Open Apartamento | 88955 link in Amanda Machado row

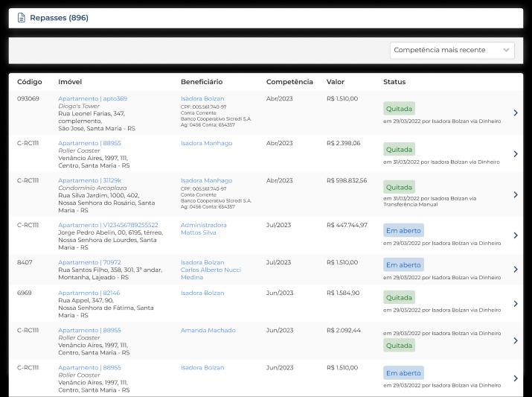(x=89, y=330)
